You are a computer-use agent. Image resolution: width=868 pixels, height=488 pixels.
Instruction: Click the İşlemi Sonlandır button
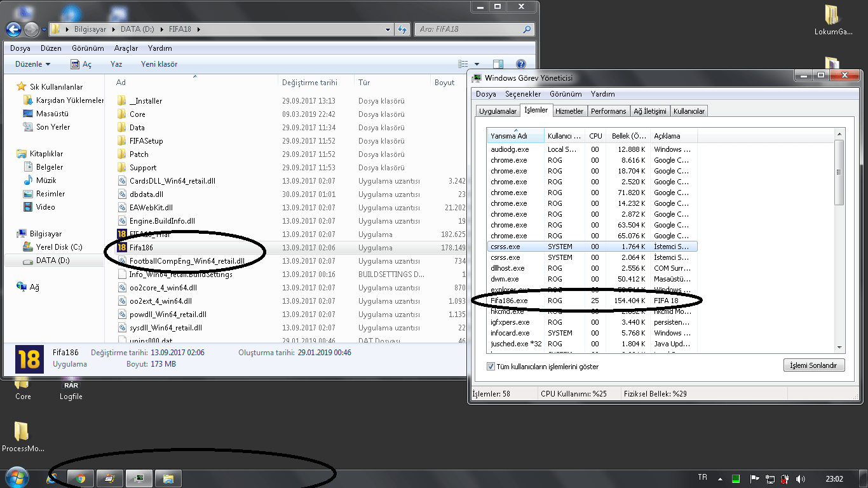tap(814, 365)
